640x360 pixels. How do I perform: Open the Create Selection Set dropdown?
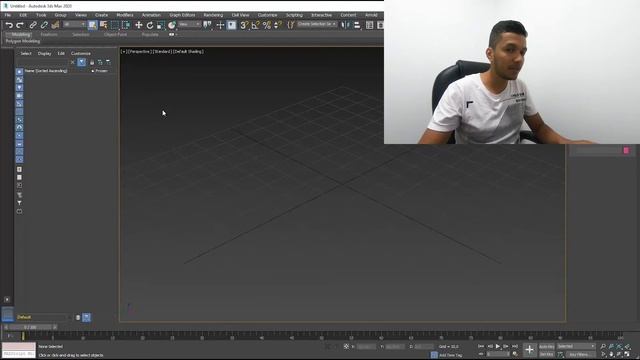coord(317,24)
